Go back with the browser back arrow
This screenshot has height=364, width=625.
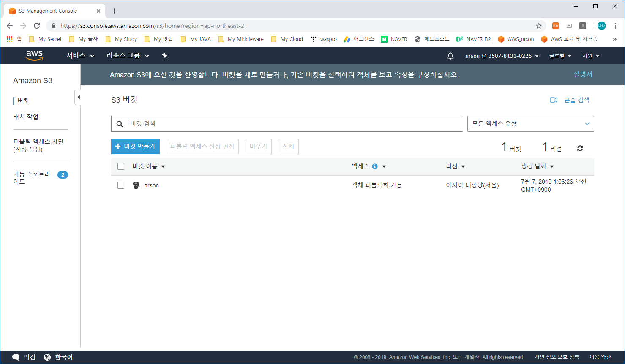[x=10, y=26]
